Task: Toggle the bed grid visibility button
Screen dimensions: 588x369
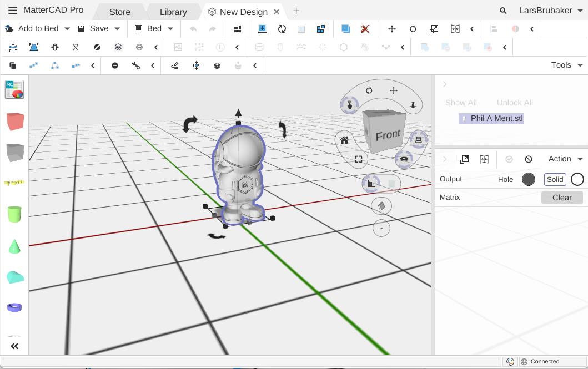Action: pos(371,183)
